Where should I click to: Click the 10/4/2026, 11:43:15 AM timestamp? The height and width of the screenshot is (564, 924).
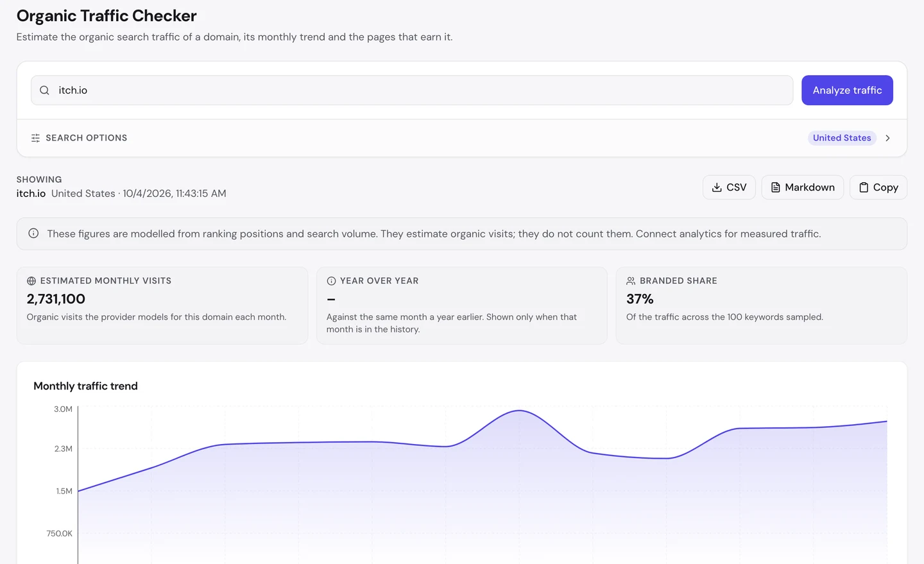coord(175,193)
